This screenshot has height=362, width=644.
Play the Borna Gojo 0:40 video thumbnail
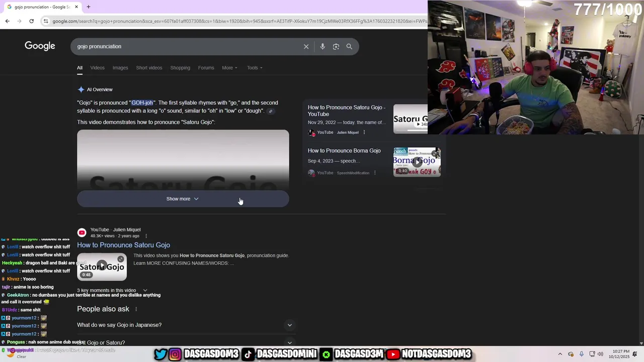coord(417,162)
